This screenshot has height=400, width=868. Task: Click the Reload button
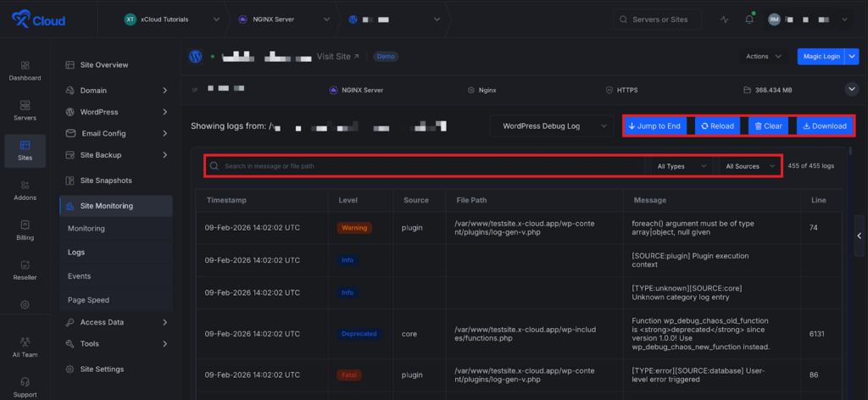coord(717,126)
